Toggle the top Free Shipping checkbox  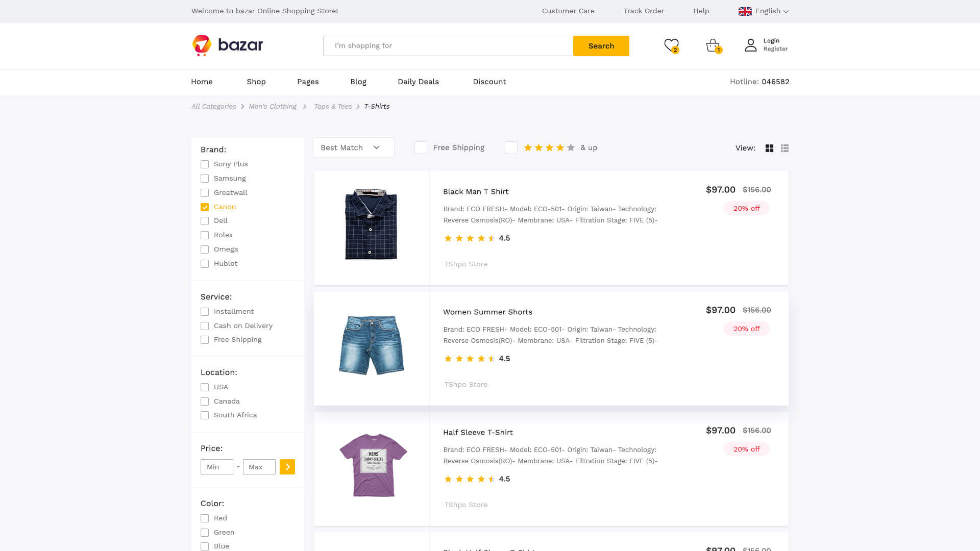[x=421, y=148]
